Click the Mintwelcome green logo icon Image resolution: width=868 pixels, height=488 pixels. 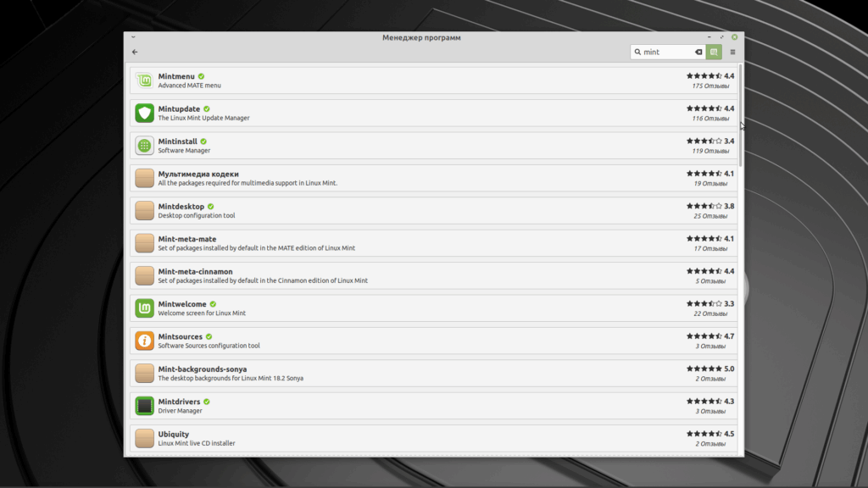coord(144,308)
